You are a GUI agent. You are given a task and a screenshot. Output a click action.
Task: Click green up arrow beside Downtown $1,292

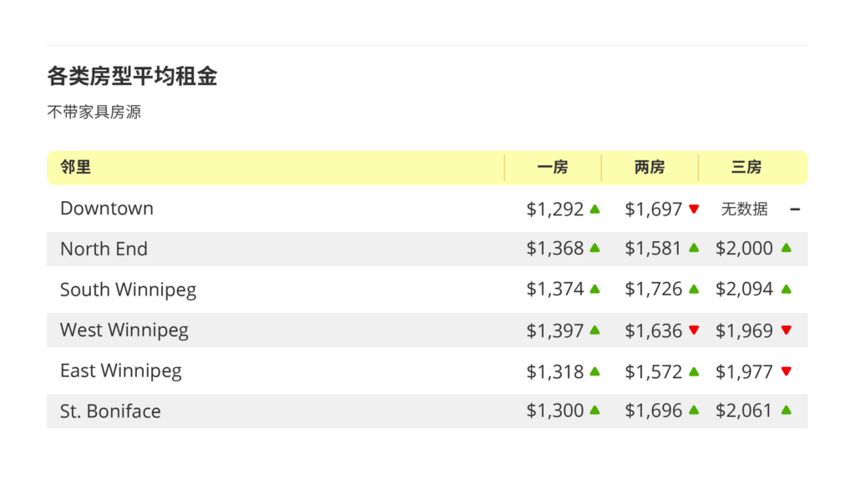(x=594, y=209)
